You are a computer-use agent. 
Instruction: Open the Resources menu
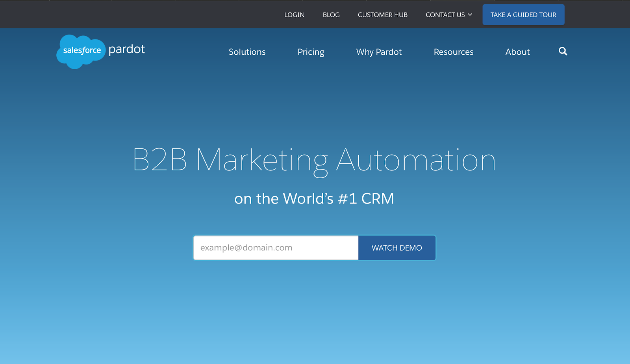454,52
